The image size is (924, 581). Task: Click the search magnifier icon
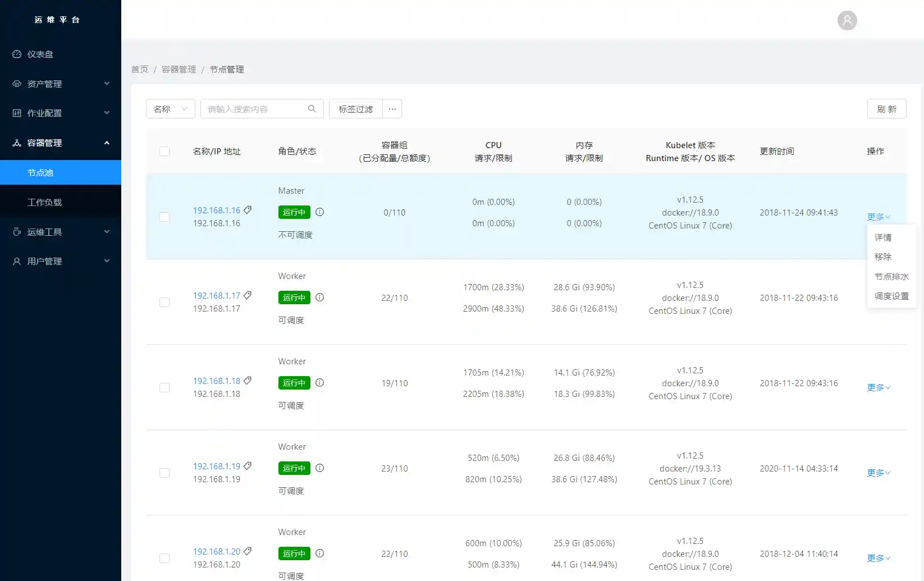(x=312, y=109)
